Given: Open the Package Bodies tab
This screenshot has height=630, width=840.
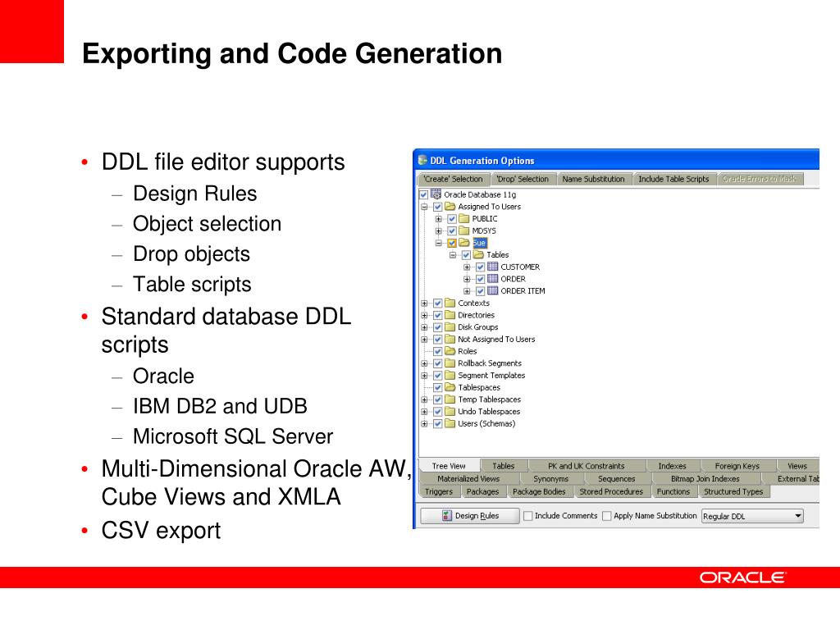Looking at the screenshot, I should click(x=539, y=491).
